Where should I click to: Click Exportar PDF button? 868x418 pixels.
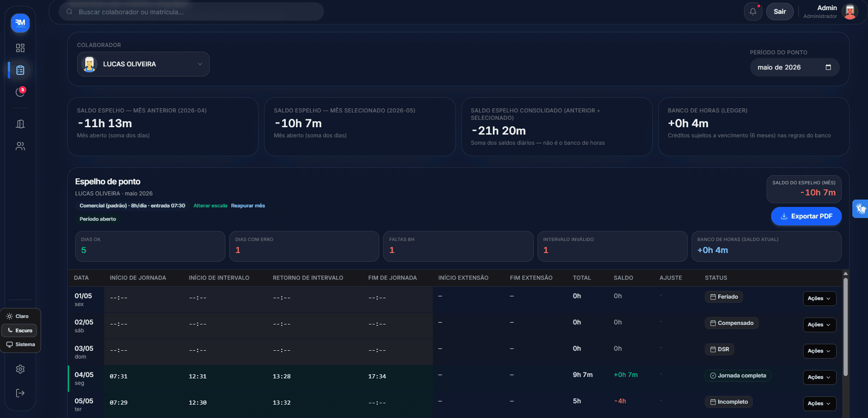tap(806, 216)
